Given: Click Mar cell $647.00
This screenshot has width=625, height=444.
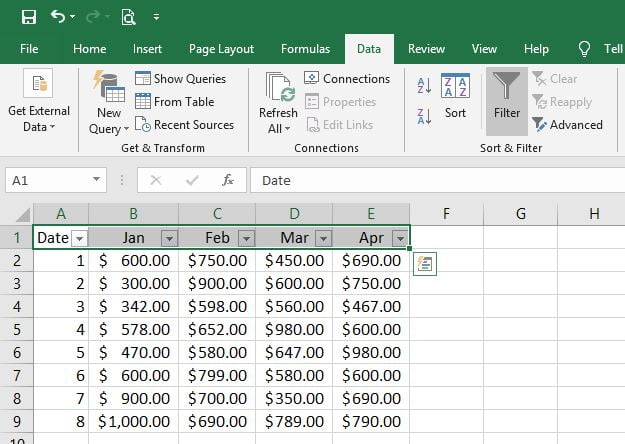Looking at the screenshot, I should (x=294, y=353).
